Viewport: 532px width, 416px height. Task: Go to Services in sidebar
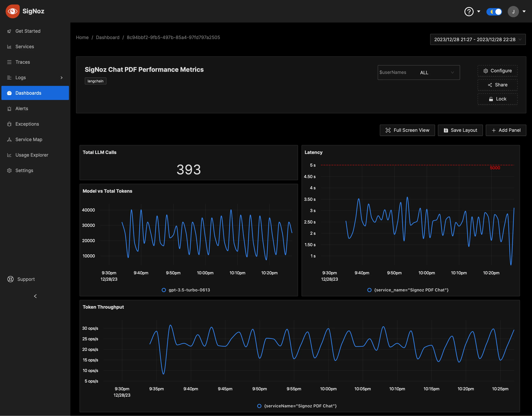pos(35,47)
